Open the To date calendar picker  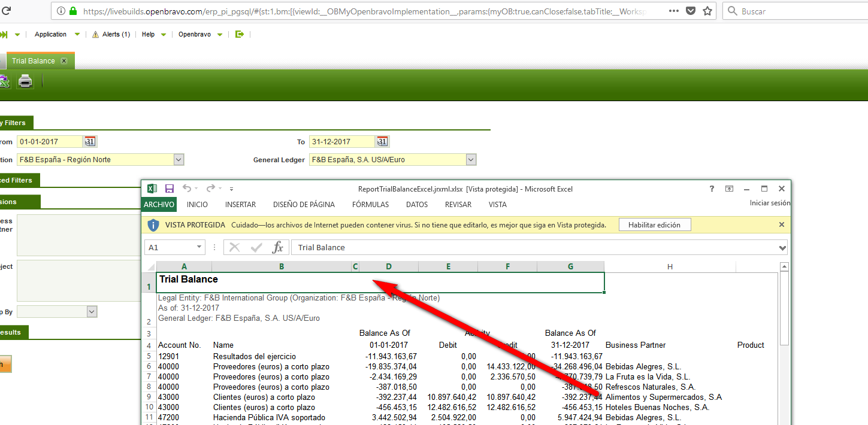tap(382, 142)
